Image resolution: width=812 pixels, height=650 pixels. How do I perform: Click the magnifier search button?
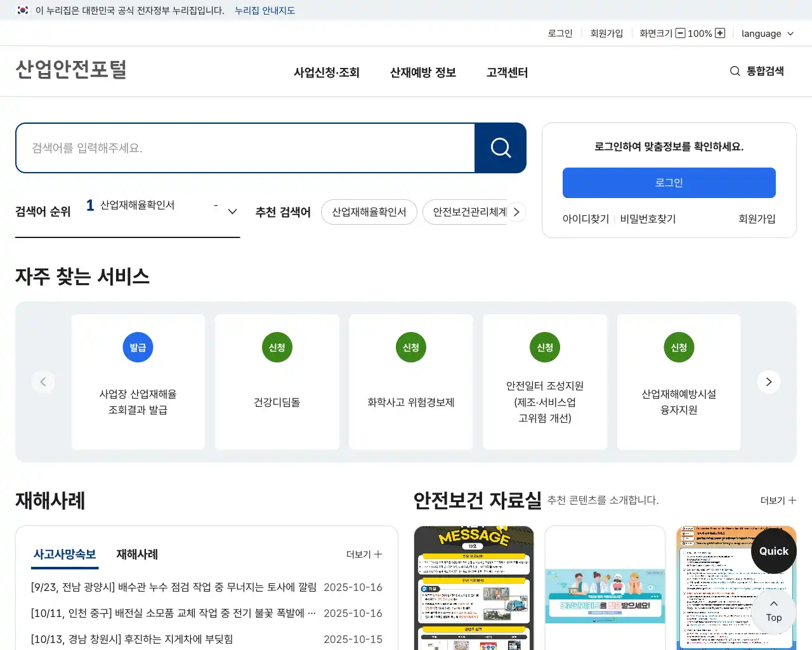(x=501, y=148)
